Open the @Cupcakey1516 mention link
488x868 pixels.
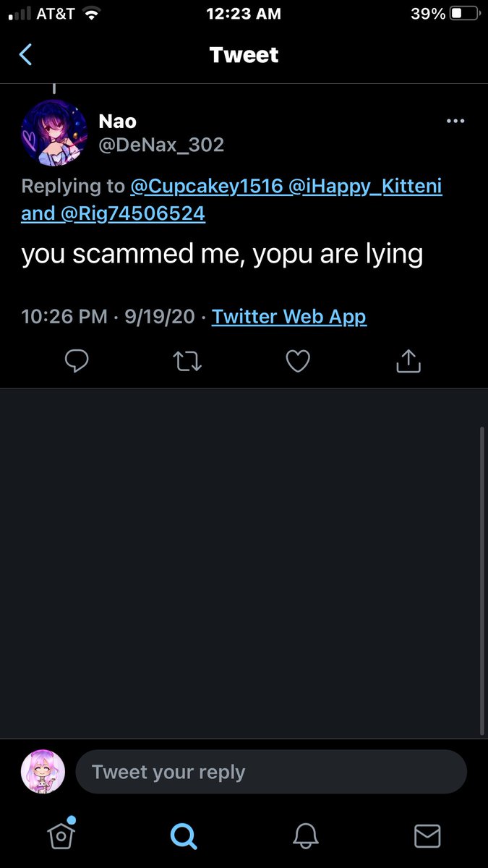coord(206,187)
